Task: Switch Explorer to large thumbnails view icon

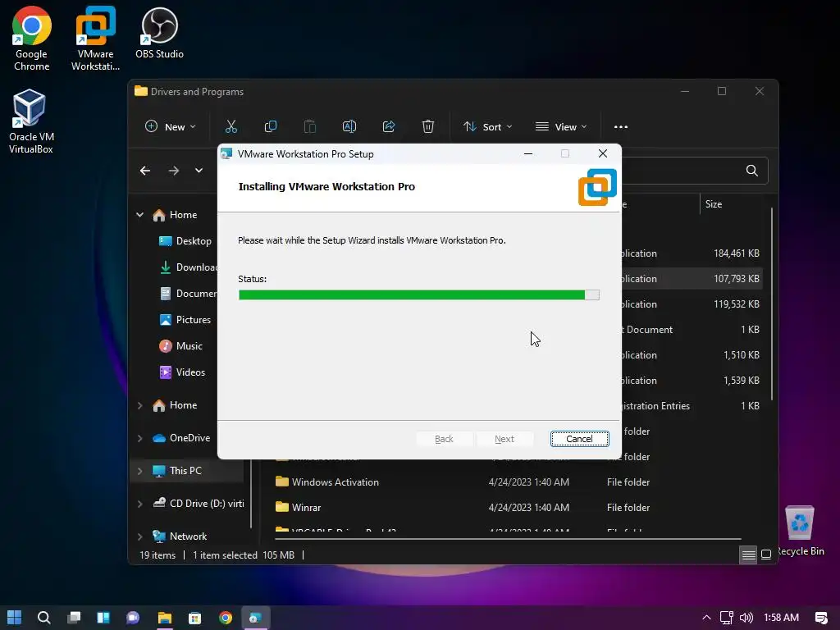Action: (x=766, y=555)
